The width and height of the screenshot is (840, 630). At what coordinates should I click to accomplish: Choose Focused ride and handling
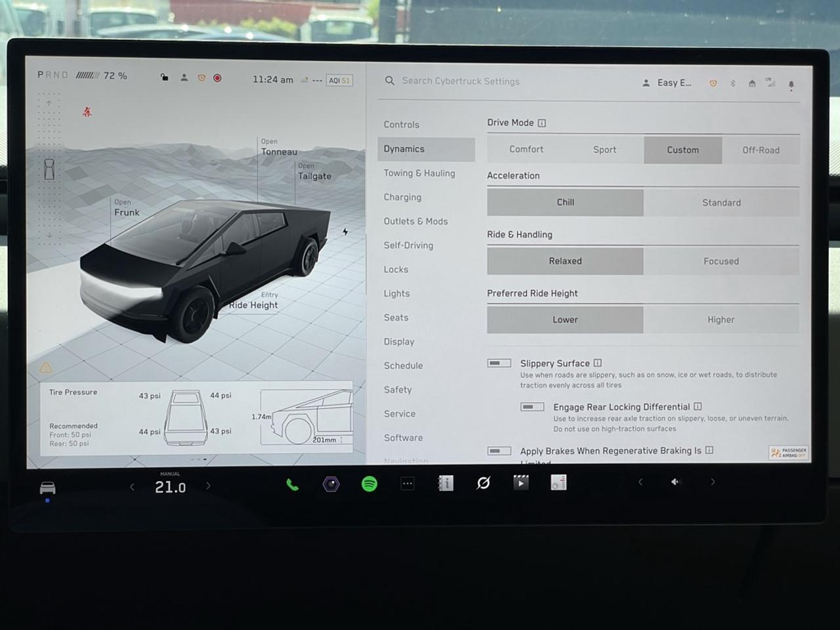click(x=721, y=261)
